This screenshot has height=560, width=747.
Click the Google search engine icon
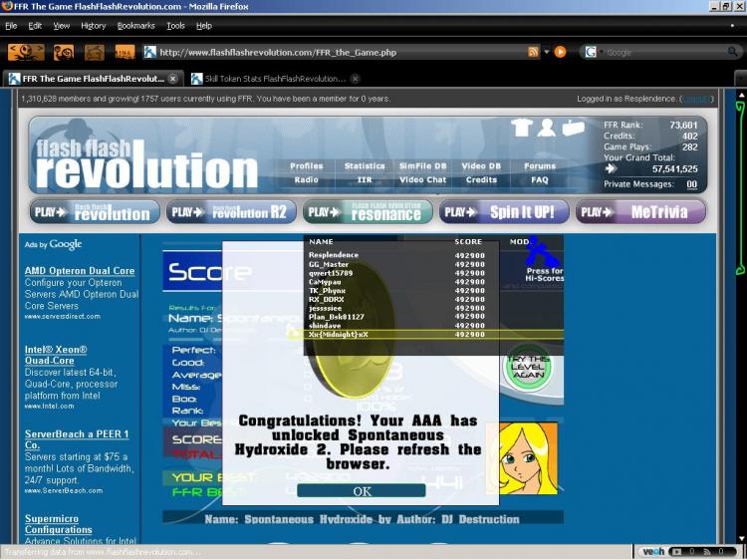click(x=591, y=52)
